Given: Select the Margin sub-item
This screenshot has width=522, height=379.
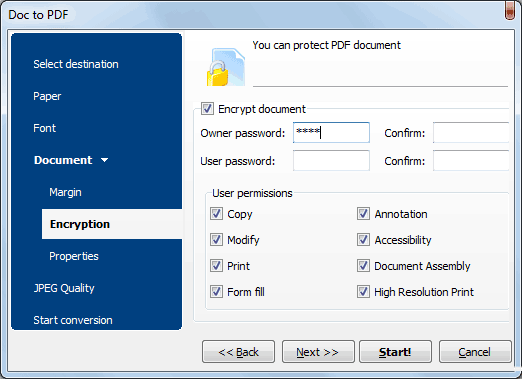Looking at the screenshot, I should pyautogui.click(x=65, y=192).
